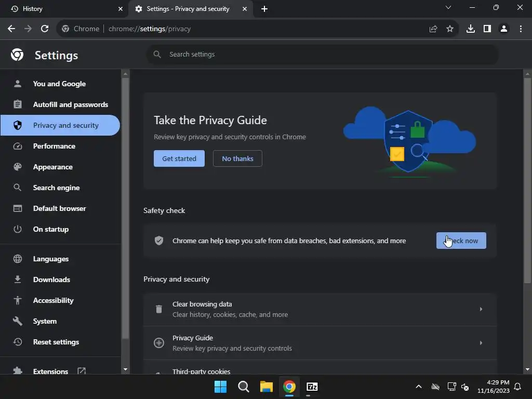
Task: Open Windows taskbar search
Action: point(243,387)
